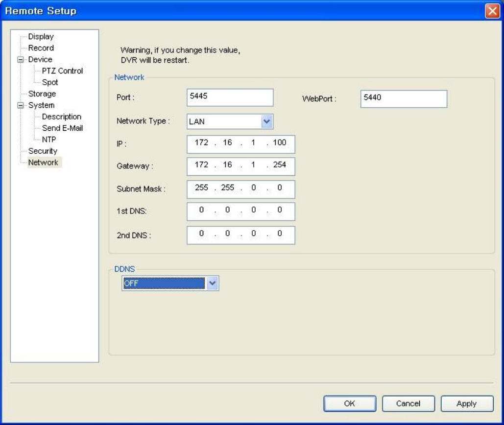Open Send E-Mail settings
504x425 pixels.
coord(62,128)
